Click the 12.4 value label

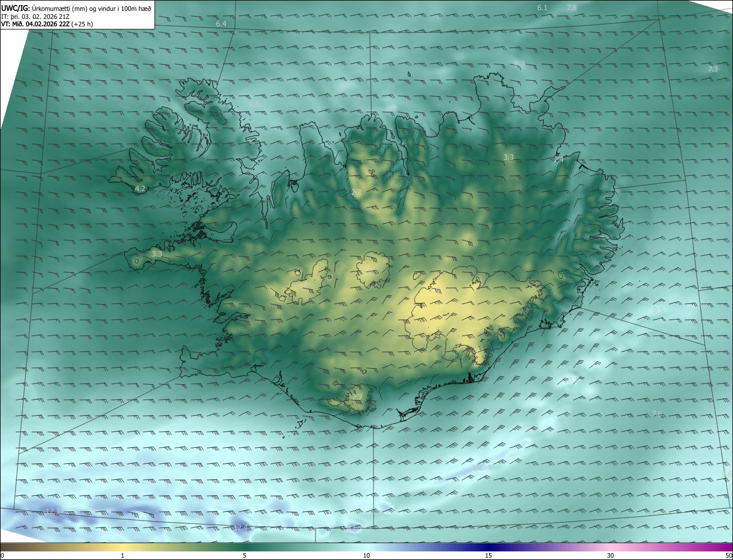point(241,527)
